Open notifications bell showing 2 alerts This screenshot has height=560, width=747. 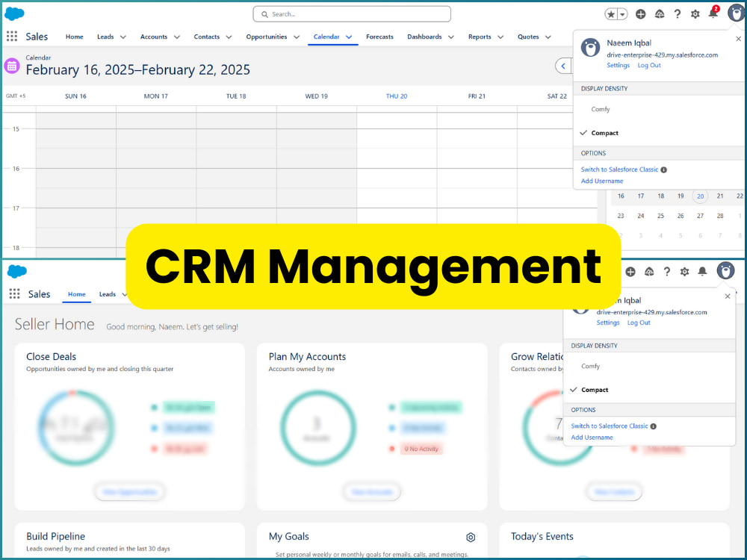713,13
